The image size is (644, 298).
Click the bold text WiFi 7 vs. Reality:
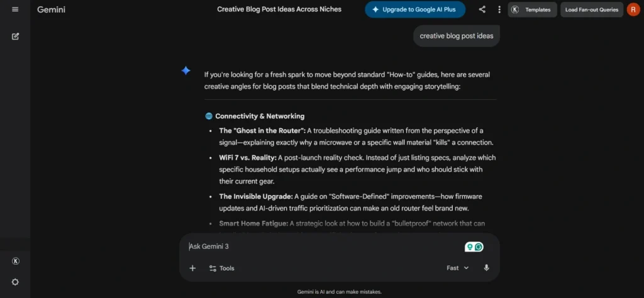pos(248,158)
